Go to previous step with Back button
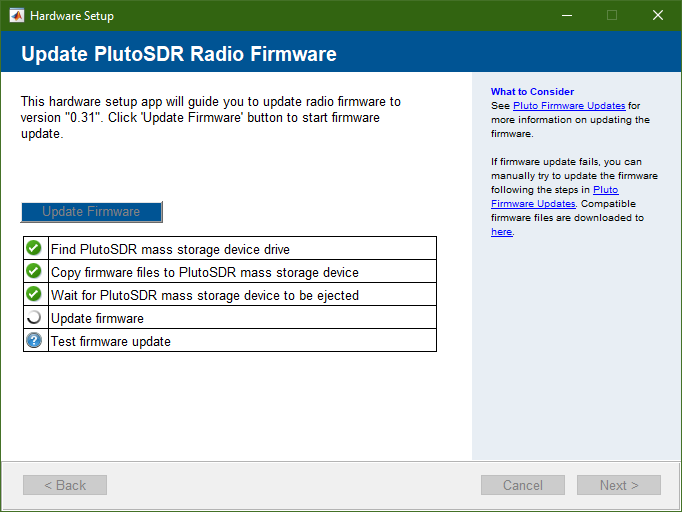682x512 pixels. pos(65,485)
